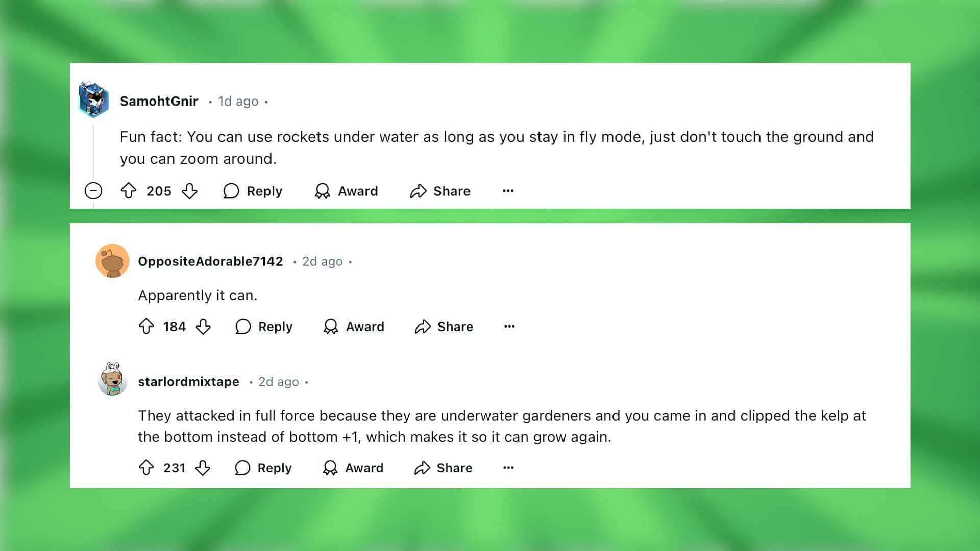Expand options via ellipsis on starlordmixtape comment

click(x=509, y=467)
